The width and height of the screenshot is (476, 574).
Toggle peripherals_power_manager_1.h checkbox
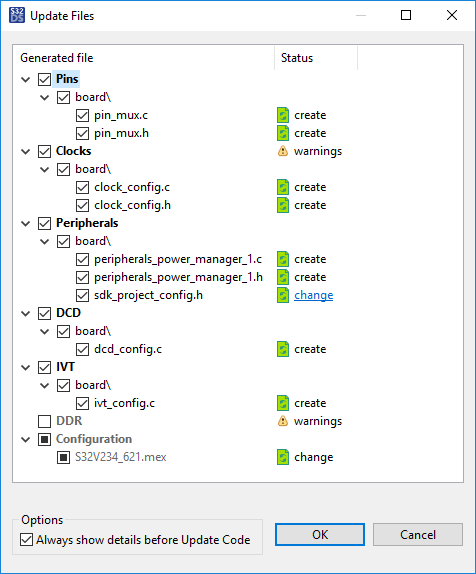(82, 277)
